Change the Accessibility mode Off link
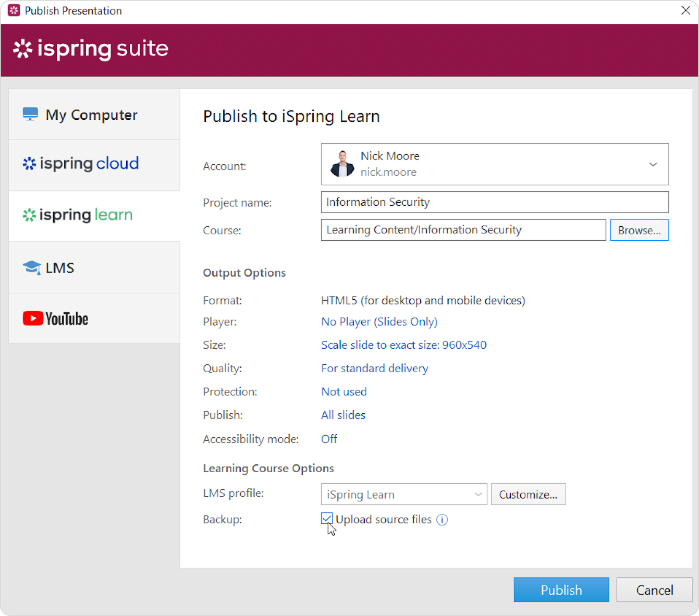 coord(329,439)
